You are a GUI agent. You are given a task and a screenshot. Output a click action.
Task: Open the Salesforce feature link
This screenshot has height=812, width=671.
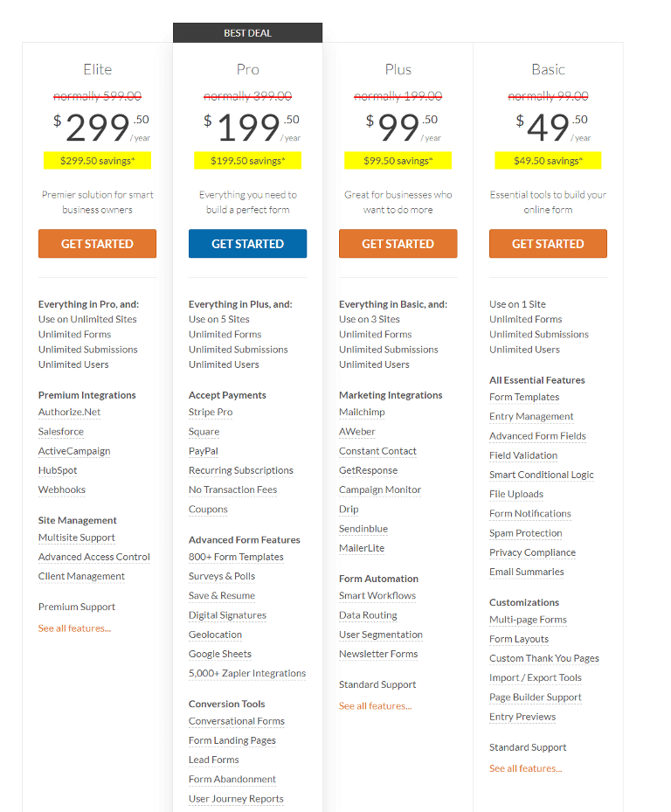(61, 432)
